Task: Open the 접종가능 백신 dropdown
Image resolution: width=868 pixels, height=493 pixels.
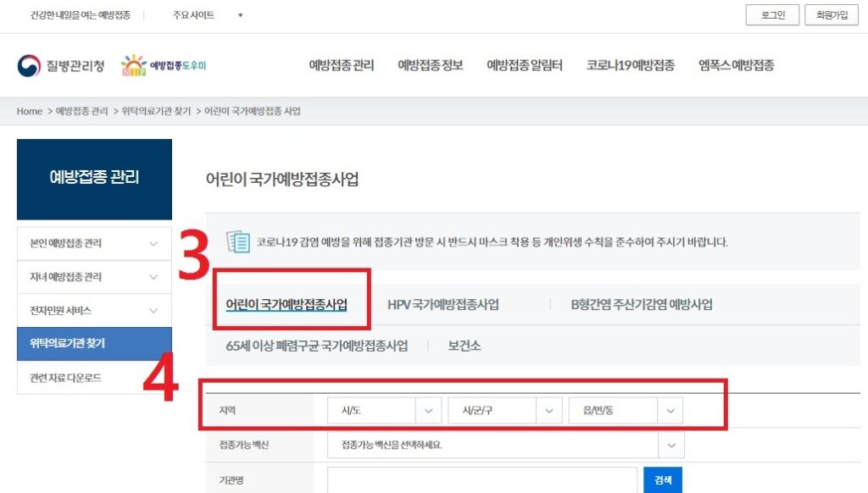Action: click(505, 445)
